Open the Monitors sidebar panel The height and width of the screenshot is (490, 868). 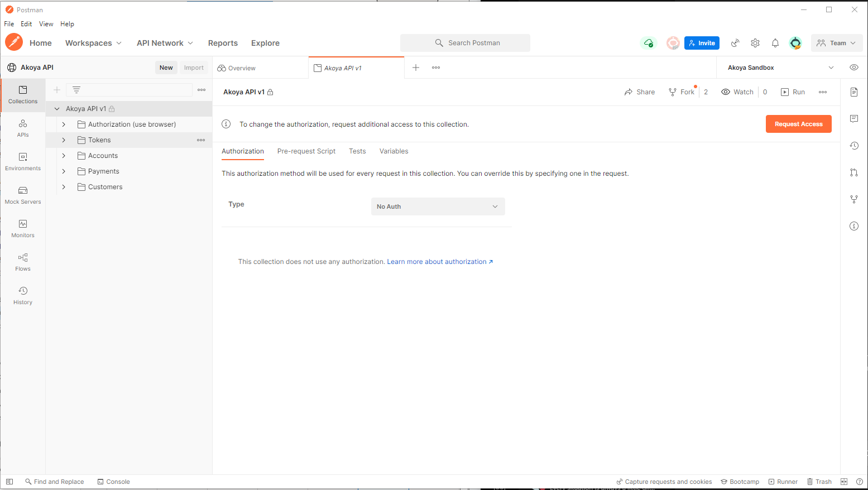[23, 229]
